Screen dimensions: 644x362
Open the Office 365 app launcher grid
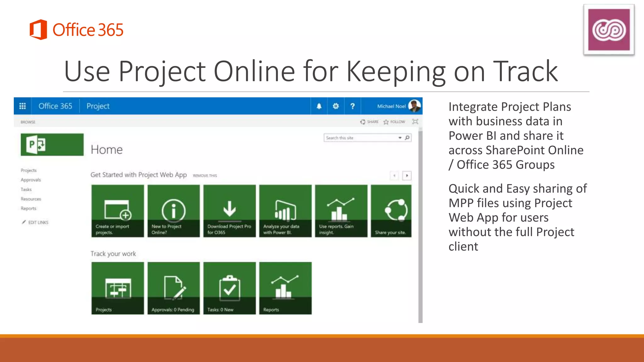pos(23,106)
